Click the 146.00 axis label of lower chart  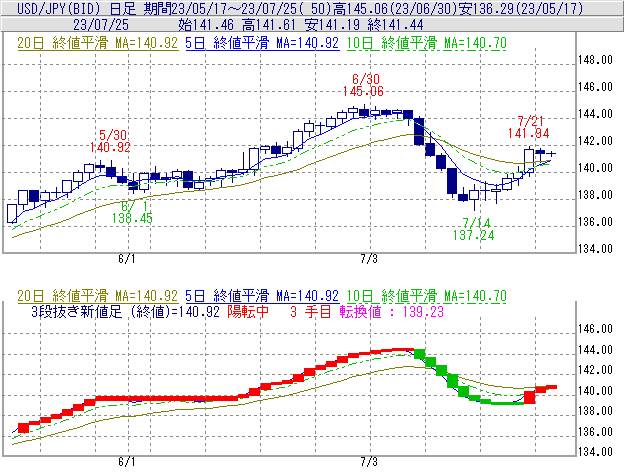pyautogui.click(x=595, y=329)
